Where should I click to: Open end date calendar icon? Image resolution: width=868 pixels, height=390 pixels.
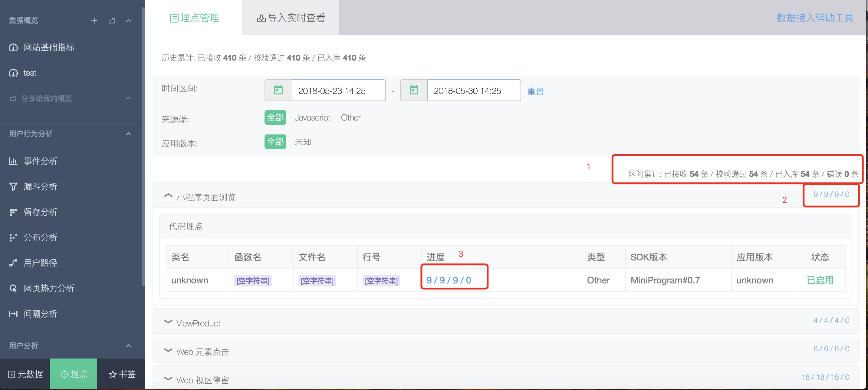(414, 90)
